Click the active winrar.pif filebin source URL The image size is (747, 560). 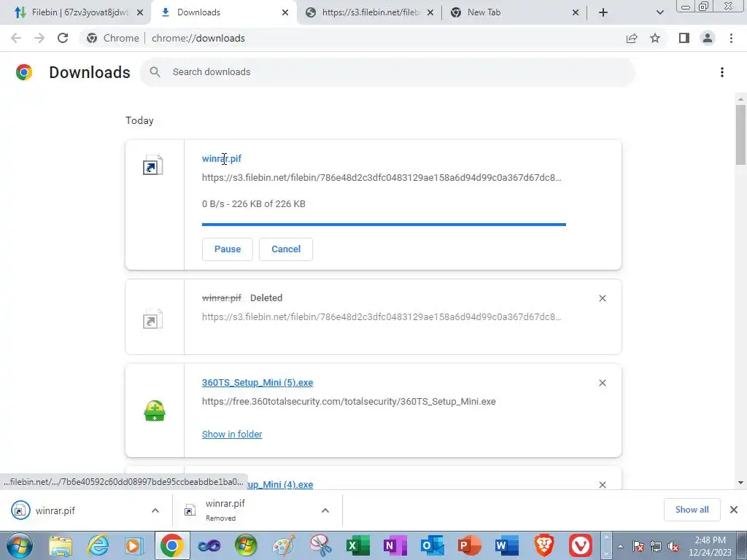click(382, 178)
